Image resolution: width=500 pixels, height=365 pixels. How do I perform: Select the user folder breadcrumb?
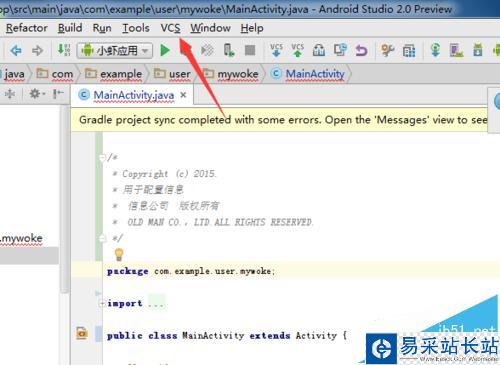(x=172, y=74)
